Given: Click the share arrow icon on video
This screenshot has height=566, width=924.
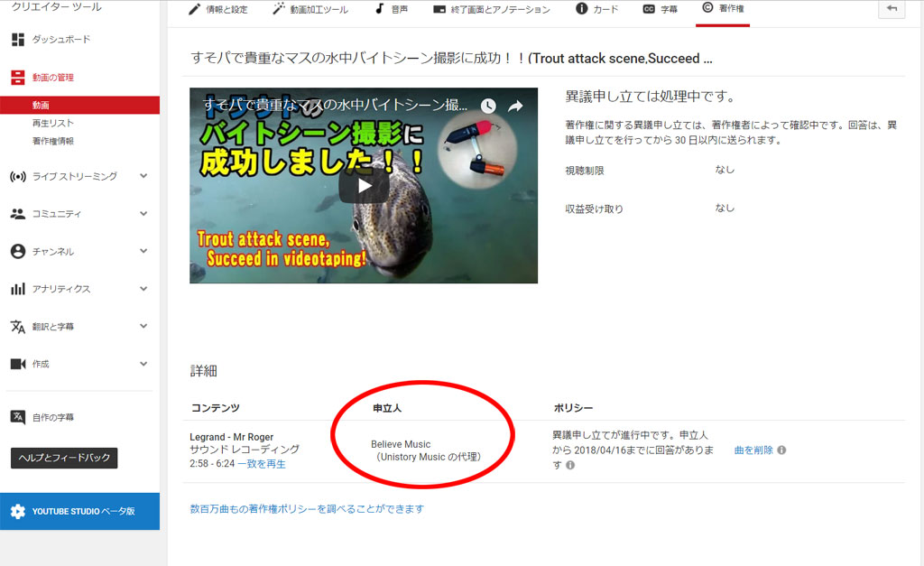Looking at the screenshot, I should click(515, 106).
